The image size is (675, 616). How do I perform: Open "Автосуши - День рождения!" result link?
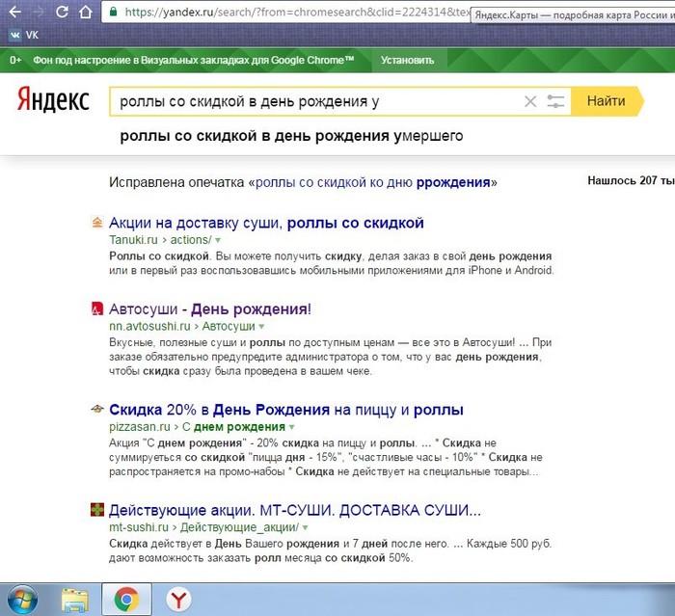(x=210, y=309)
